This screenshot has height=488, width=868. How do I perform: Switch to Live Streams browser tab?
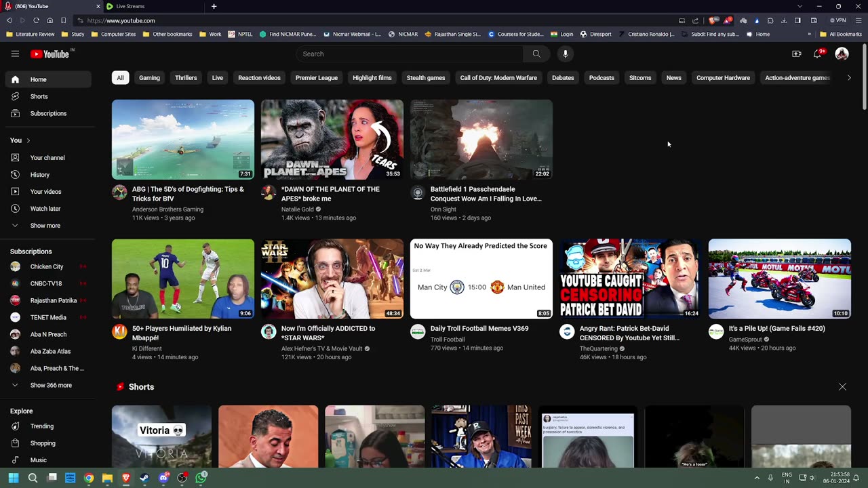153,6
